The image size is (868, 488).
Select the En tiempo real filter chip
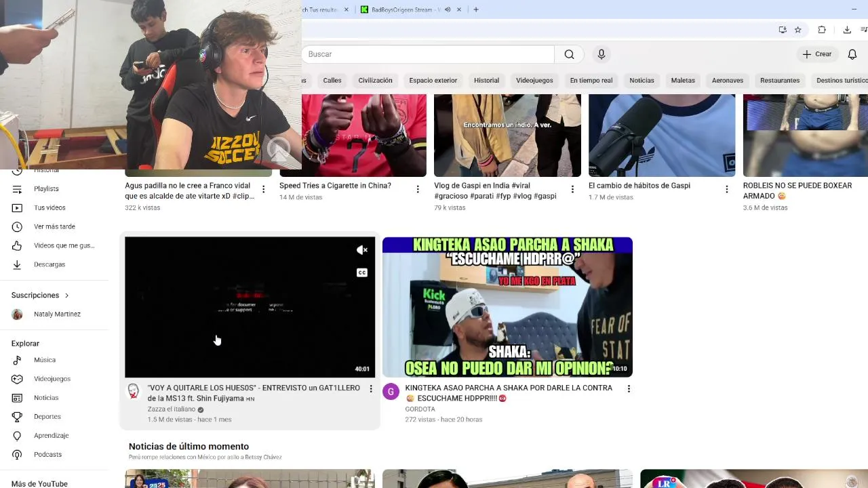tap(591, 80)
